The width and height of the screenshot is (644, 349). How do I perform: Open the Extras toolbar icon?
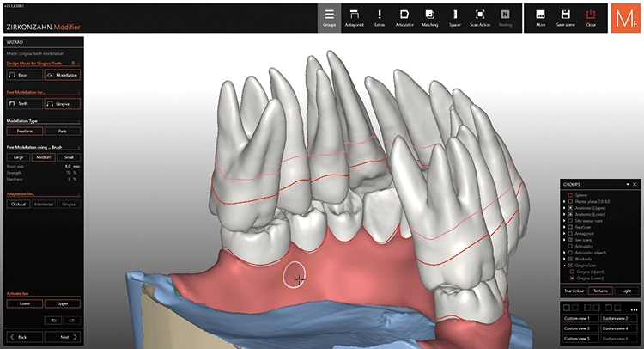(x=379, y=18)
